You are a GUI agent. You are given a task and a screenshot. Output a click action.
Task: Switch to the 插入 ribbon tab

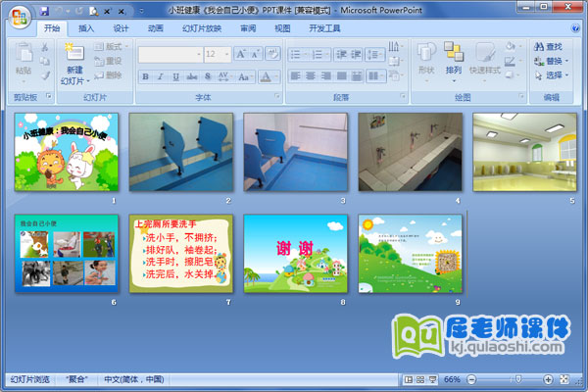pos(86,28)
